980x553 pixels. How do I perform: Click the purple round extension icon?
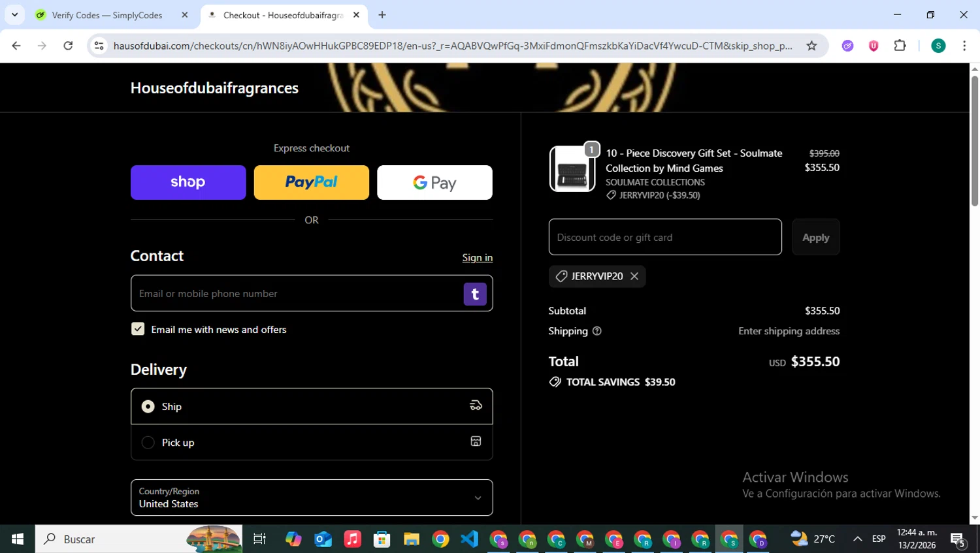pyautogui.click(x=847, y=46)
